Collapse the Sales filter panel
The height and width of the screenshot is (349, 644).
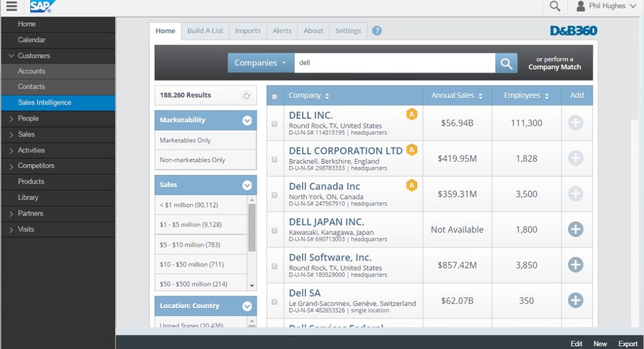pos(247,185)
